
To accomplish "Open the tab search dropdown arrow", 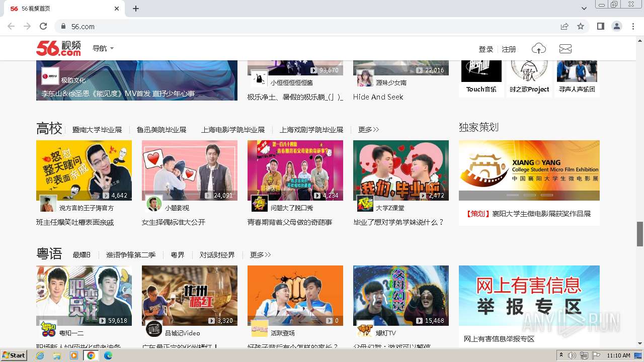I will [584, 9].
